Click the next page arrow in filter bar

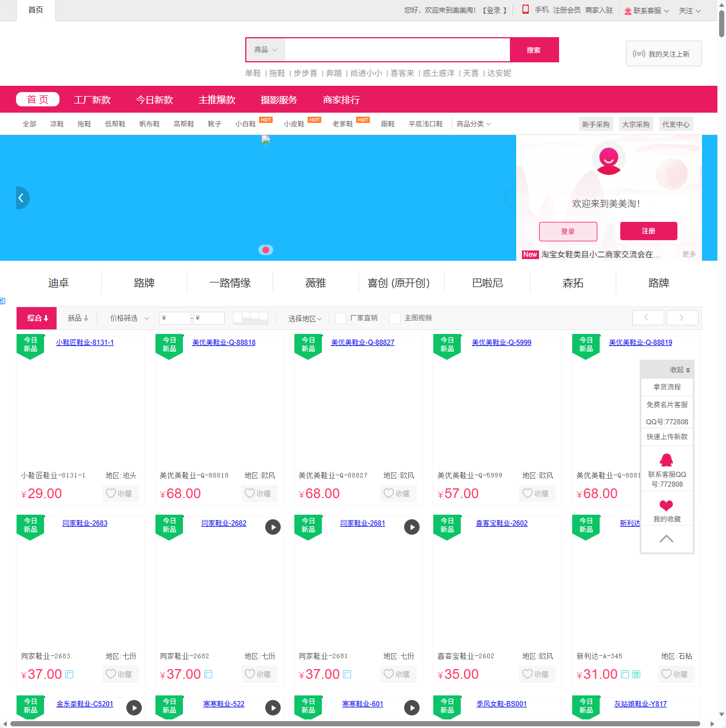point(681,318)
